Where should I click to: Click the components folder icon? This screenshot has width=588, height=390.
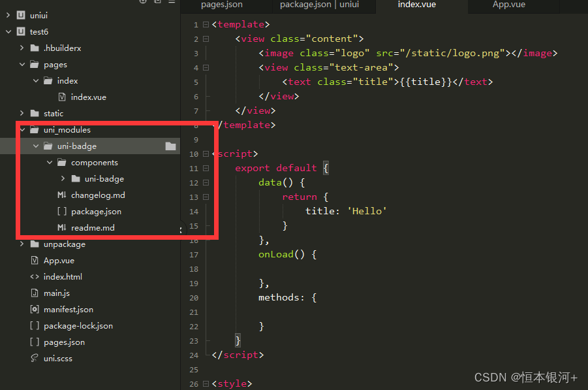(x=62, y=163)
